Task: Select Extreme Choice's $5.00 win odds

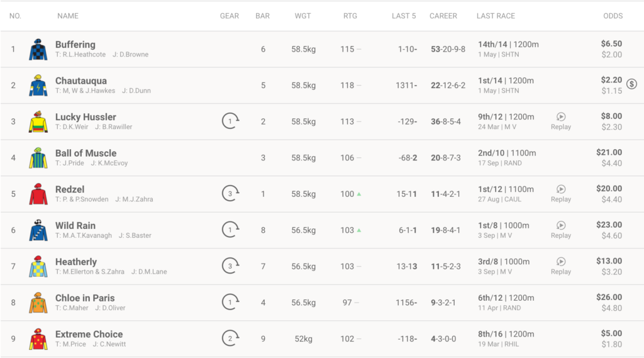Action: pos(611,333)
